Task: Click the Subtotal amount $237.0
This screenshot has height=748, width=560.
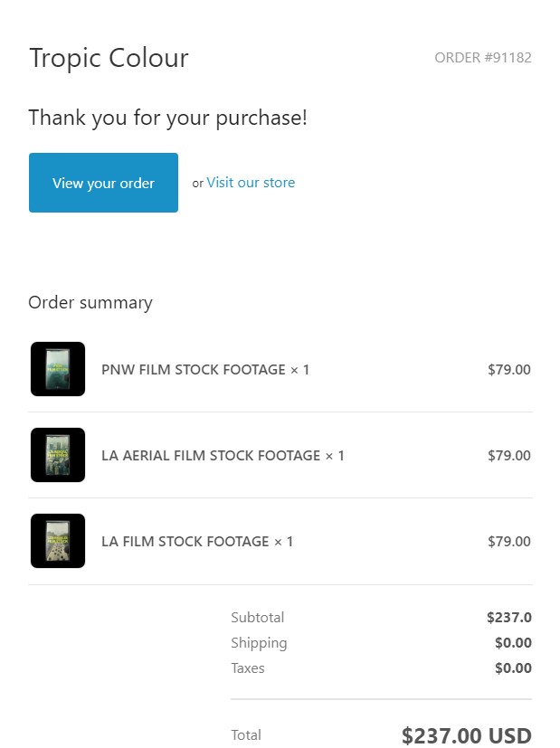Action: (x=508, y=618)
